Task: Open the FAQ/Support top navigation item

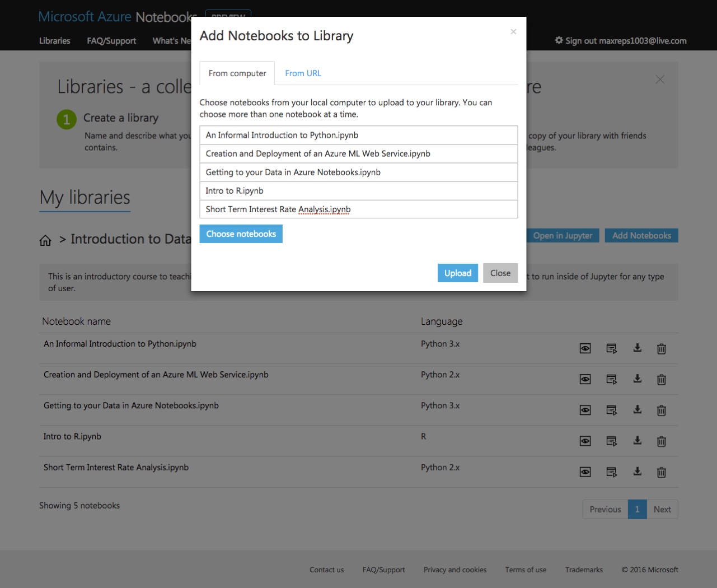Action: 111,41
